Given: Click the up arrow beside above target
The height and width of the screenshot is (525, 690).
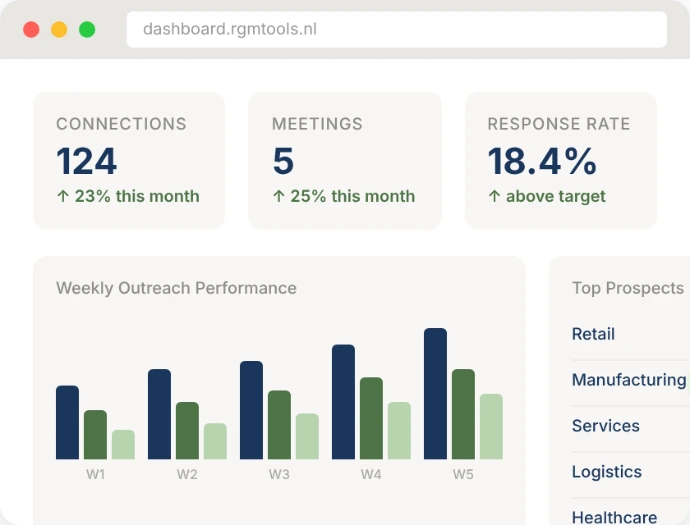Looking at the screenshot, I should [x=494, y=197].
